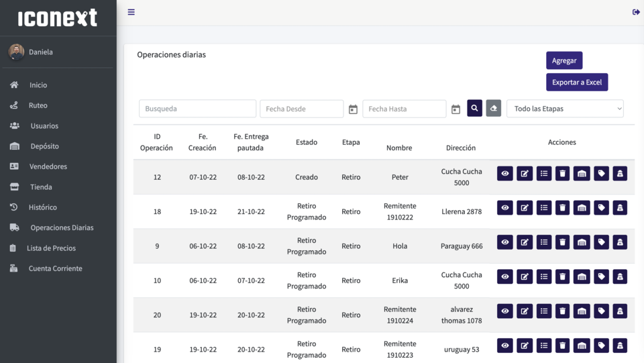Click the edit icon for operation 12

[525, 174]
